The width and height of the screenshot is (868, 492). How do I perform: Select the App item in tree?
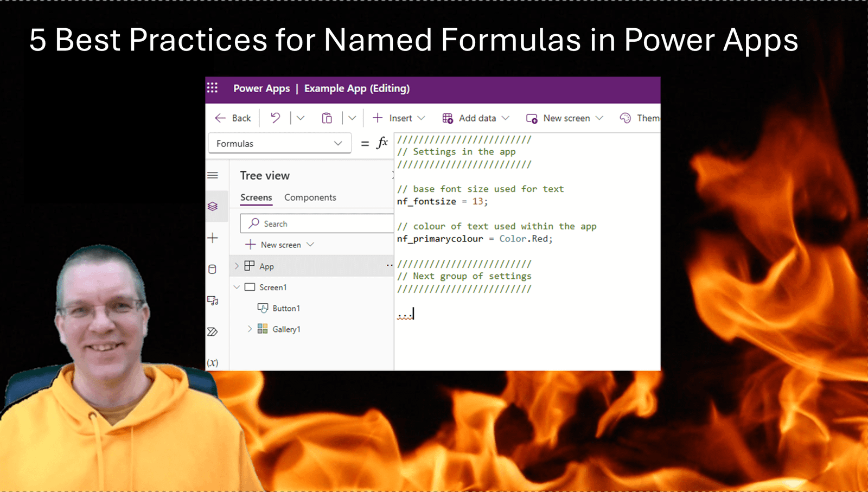pos(266,266)
